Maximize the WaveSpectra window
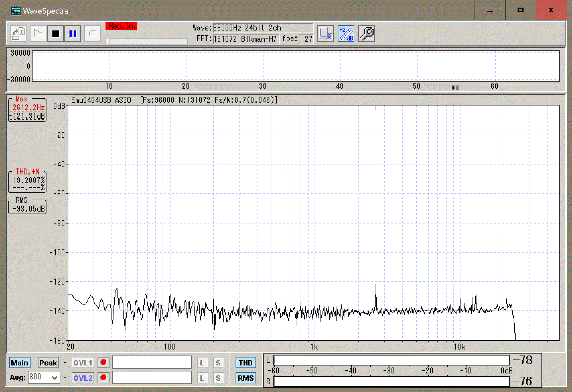 tap(521, 11)
